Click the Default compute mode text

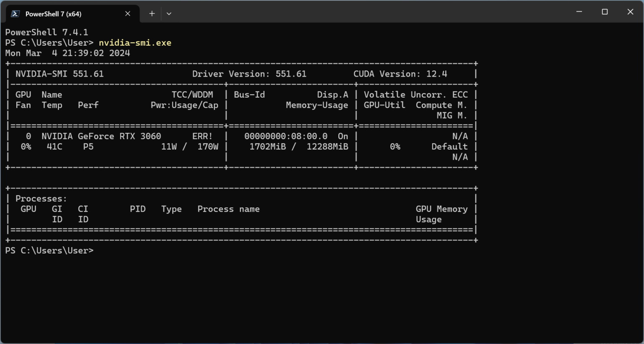[449, 146]
